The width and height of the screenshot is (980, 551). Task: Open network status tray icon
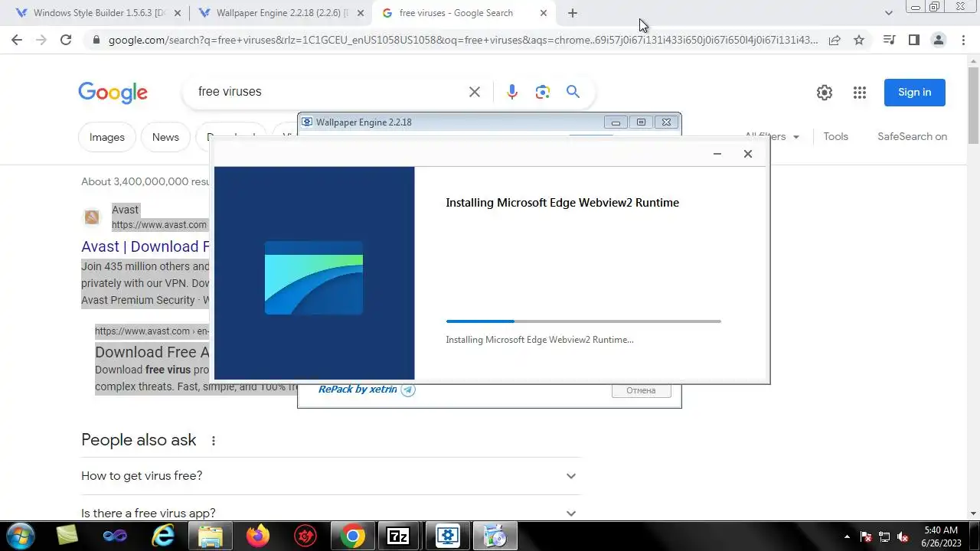coord(884,536)
